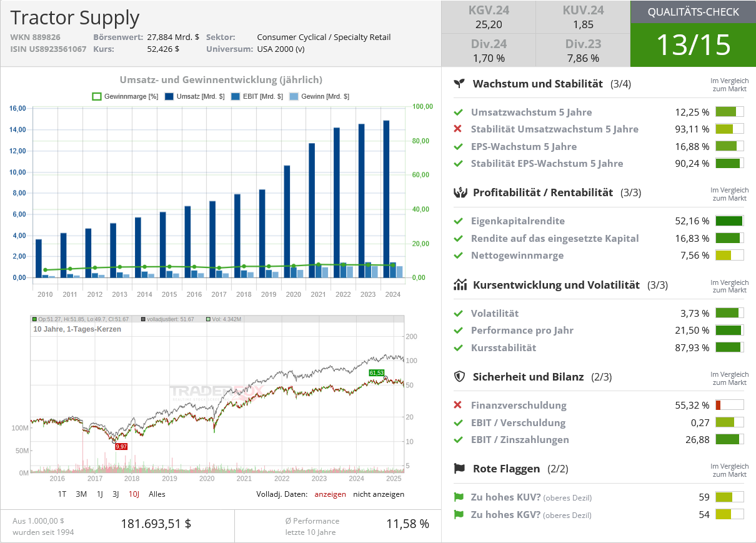Click the market comparison bar for Nettogewinnmarge
The width and height of the screenshot is (756, 543).
729,255
